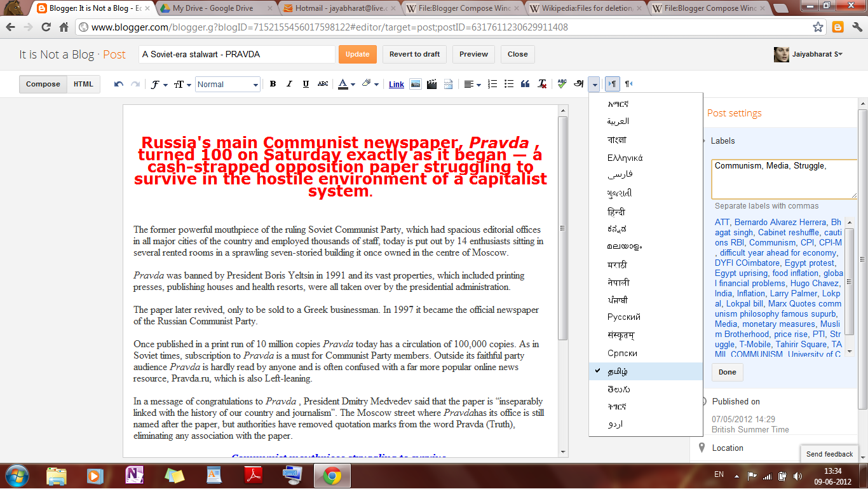Screen dimensions: 868x489
Task: Switch to the Hotmail browser tab
Action: click(341, 8)
